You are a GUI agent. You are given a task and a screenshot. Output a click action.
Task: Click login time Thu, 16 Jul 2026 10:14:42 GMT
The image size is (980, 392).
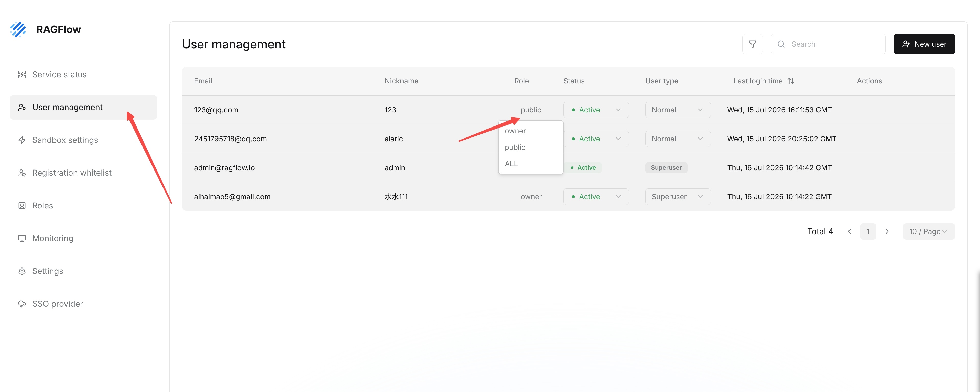pyautogui.click(x=779, y=168)
